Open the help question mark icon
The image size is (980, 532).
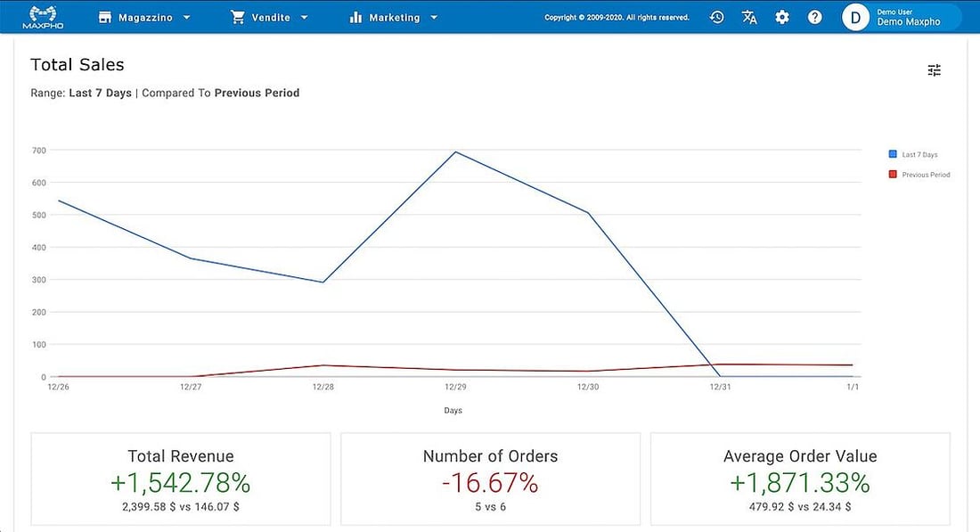pos(814,18)
